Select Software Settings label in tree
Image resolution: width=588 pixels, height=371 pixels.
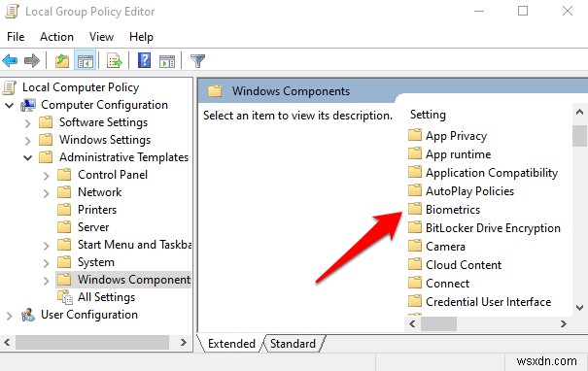point(103,122)
